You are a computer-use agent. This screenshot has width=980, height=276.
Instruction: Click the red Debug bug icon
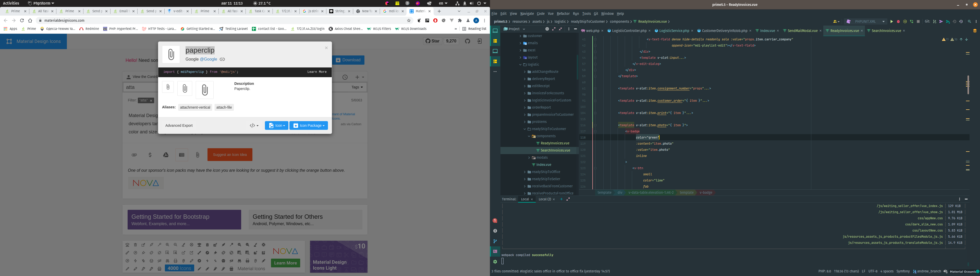898,22
